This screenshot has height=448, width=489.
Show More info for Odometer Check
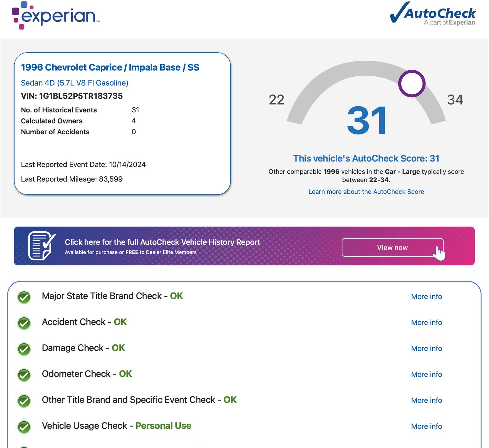[426, 374]
